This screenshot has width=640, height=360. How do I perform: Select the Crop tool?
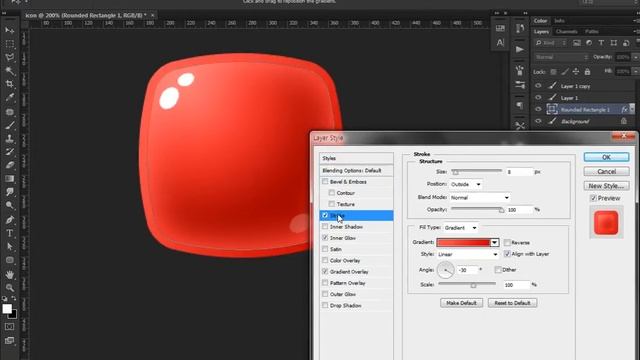point(10,84)
